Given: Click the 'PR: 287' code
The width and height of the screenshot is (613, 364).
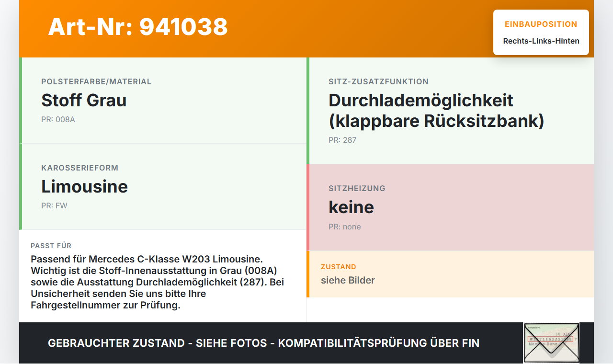Looking at the screenshot, I should click(342, 140).
